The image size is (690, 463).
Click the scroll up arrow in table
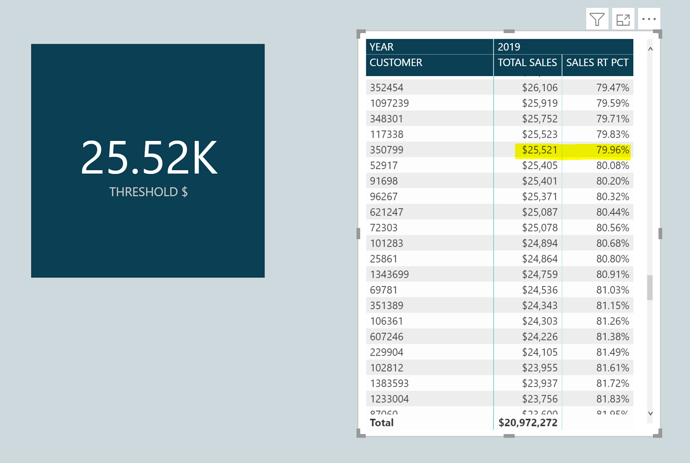tap(650, 49)
